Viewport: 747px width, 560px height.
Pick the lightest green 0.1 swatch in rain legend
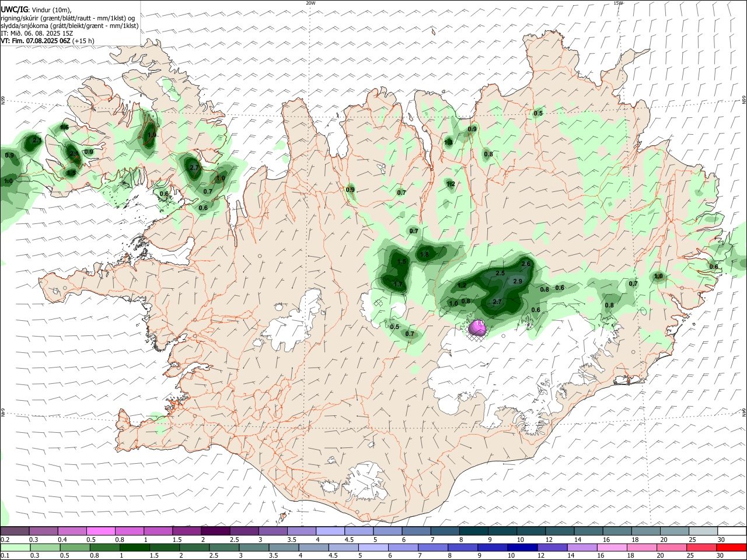click(x=15, y=547)
